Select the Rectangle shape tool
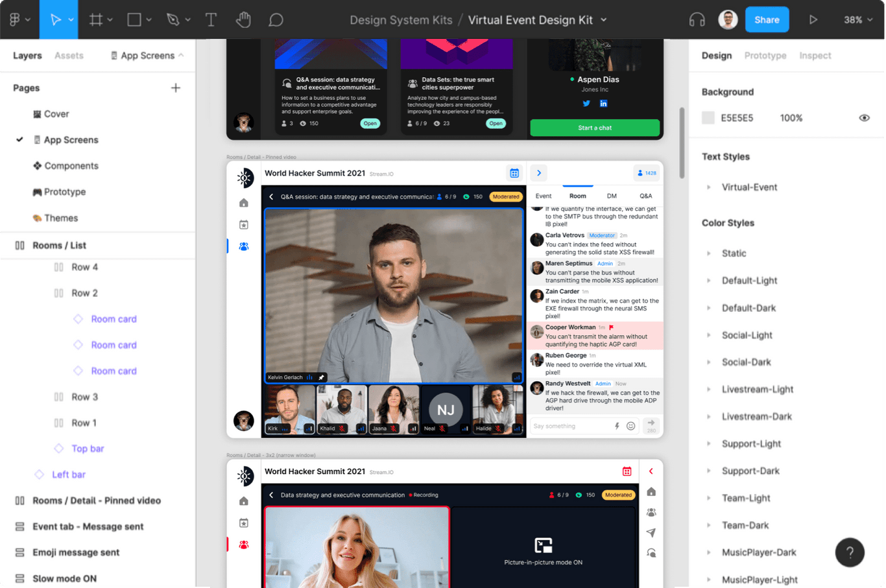The width and height of the screenshot is (886, 588). click(x=133, y=19)
